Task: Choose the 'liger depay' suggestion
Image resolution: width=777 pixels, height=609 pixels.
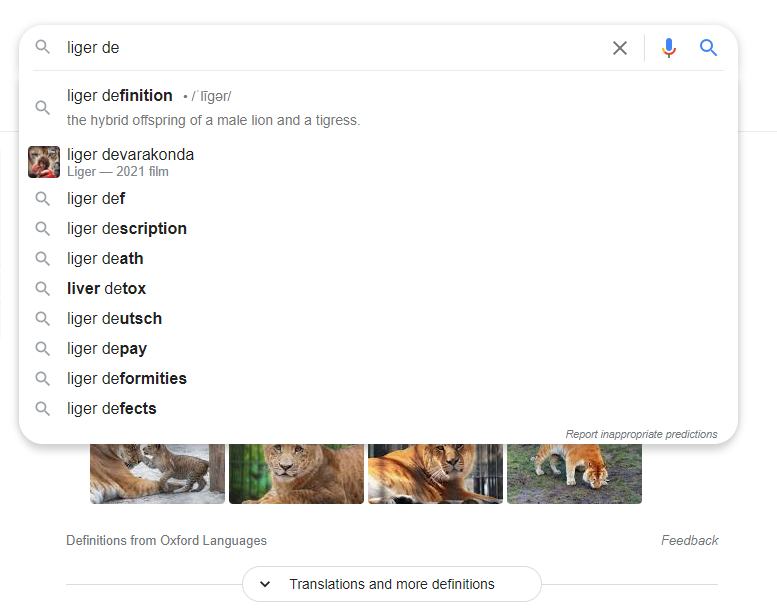Action: click(x=107, y=349)
